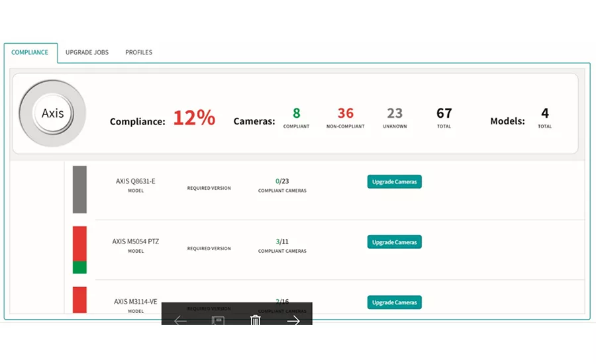The image size is (596, 364).
Task: Select the AXIS Q8631-E model name
Action: click(x=136, y=181)
